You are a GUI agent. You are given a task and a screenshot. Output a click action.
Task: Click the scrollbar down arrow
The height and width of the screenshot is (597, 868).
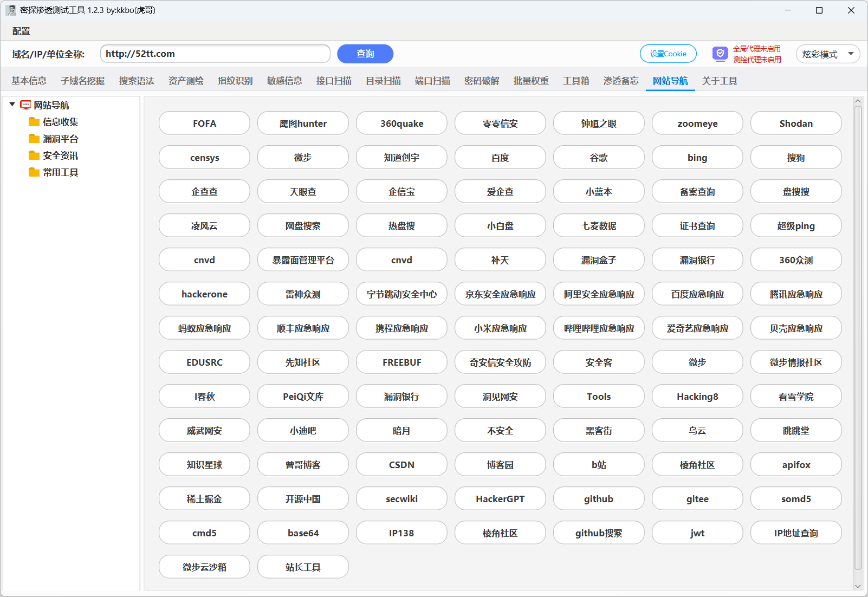(x=858, y=586)
